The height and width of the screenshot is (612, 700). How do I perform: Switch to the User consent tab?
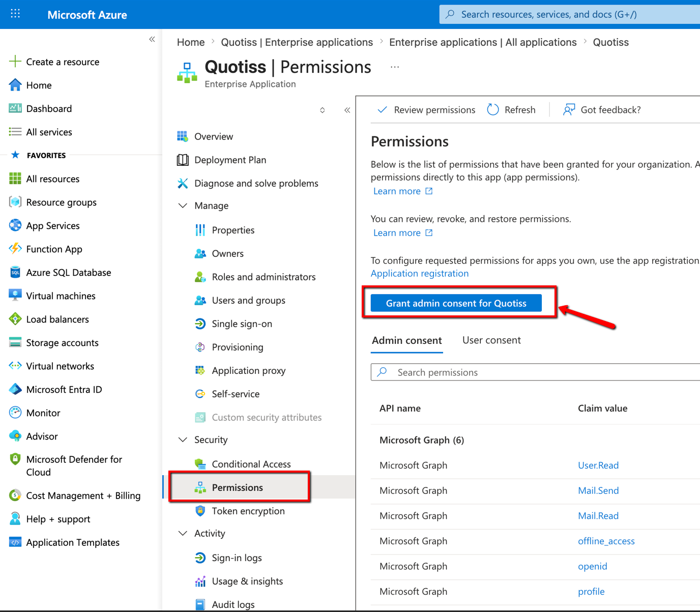(491, 340)
